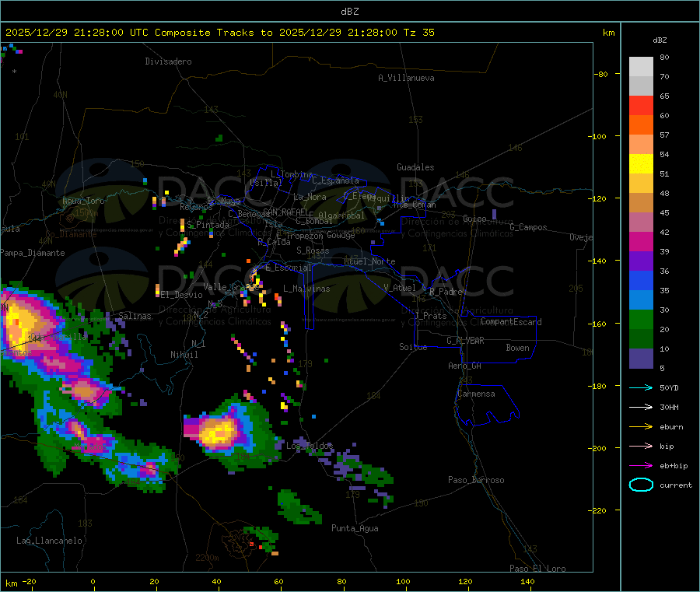This screenshot has width=700, height=592.
Task: Click the 'dBZ' title at top
Action: point(349,11)
